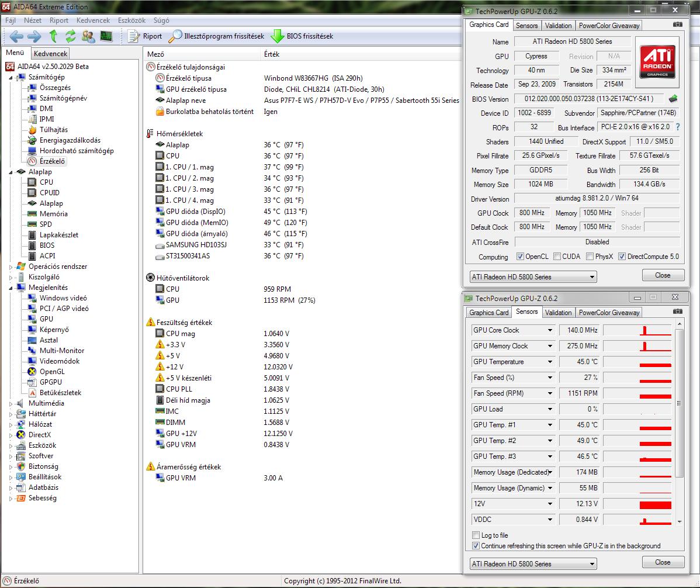Click the camera icon in GPU-Z Sensors window
Image resolution: width=700 pixels, height=588 pixels.
pyautogui.click(x=678, y=311)
